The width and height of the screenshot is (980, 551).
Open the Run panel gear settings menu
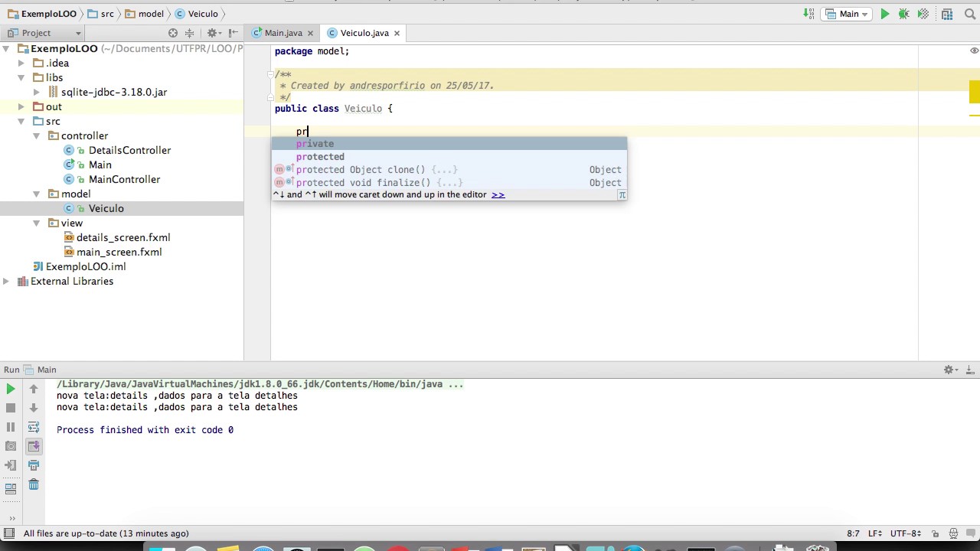pos(950,370)
